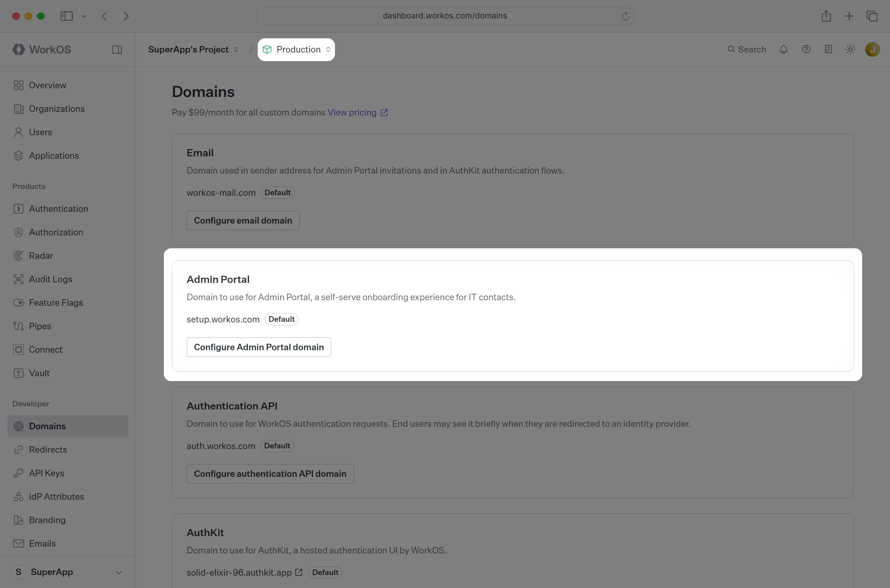Click the Connect icon
The width and height of the screenshot is (890, 588).
18,350
